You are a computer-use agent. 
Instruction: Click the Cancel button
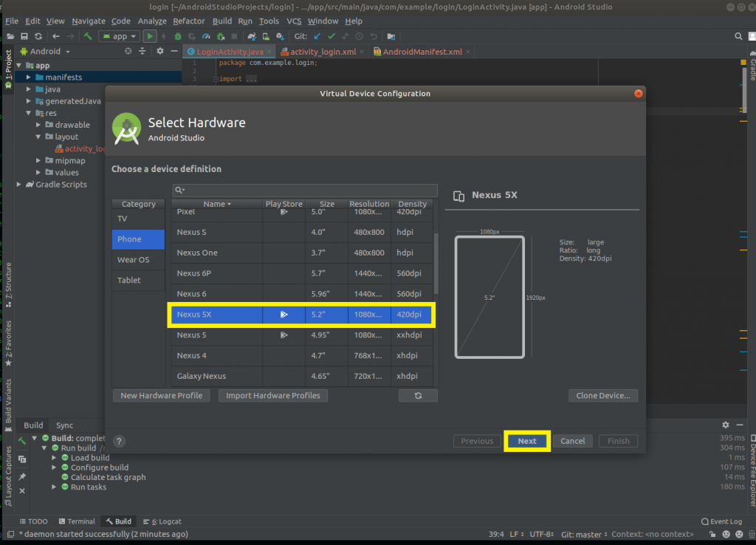pyautogui.click(x=573, y=441)
